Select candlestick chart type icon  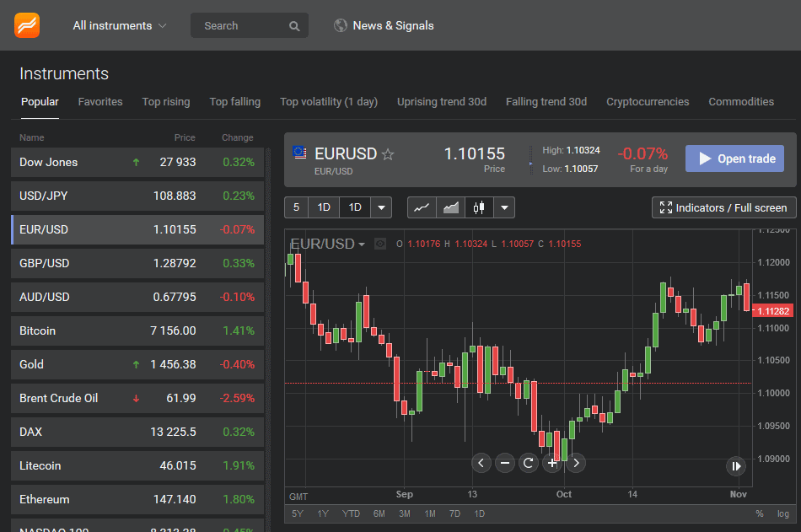[479, 207]
